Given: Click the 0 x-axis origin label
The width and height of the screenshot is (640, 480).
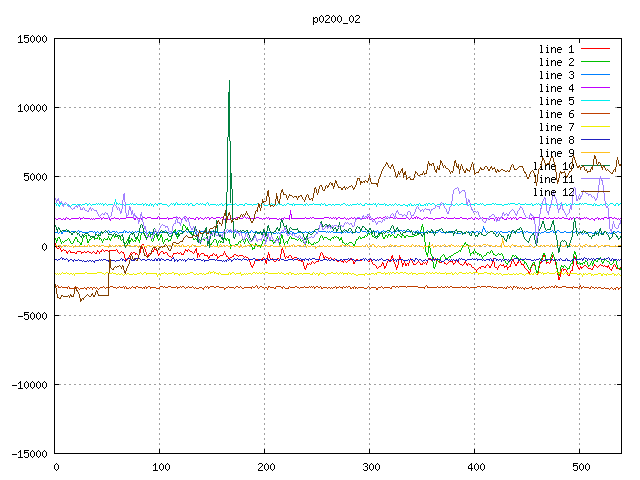Looking at the screenshot, I should 55,467.
